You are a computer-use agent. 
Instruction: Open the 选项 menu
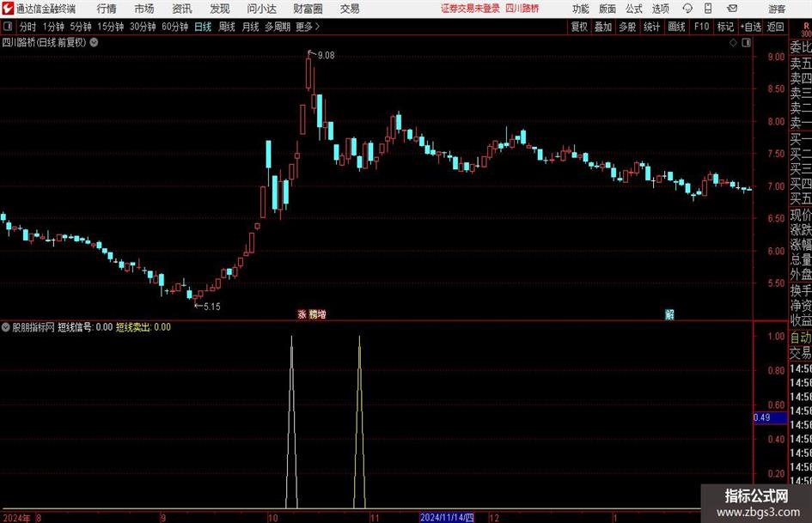pyautogui.click(x=660, y=9)
